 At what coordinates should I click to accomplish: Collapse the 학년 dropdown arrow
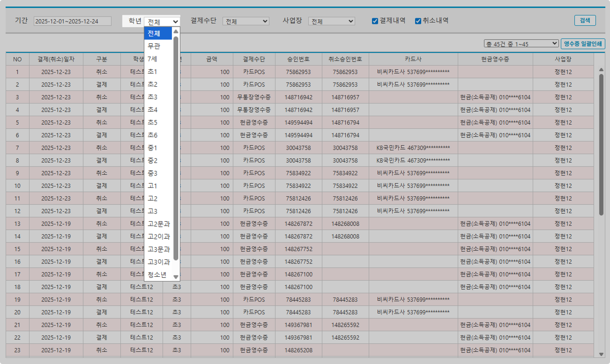(x=175, y=22)
